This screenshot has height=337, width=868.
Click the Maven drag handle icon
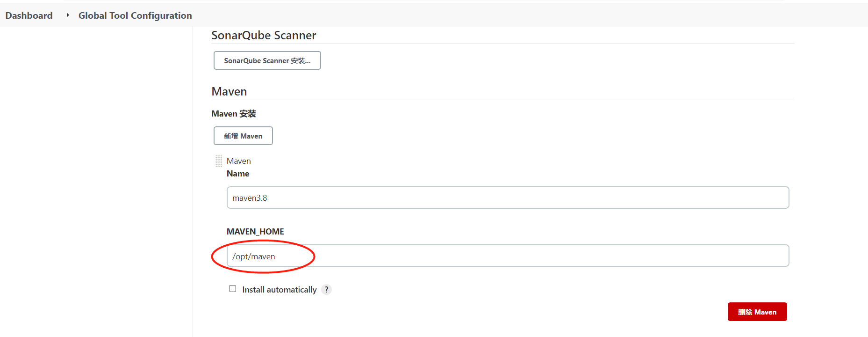[x=219, y=161]
